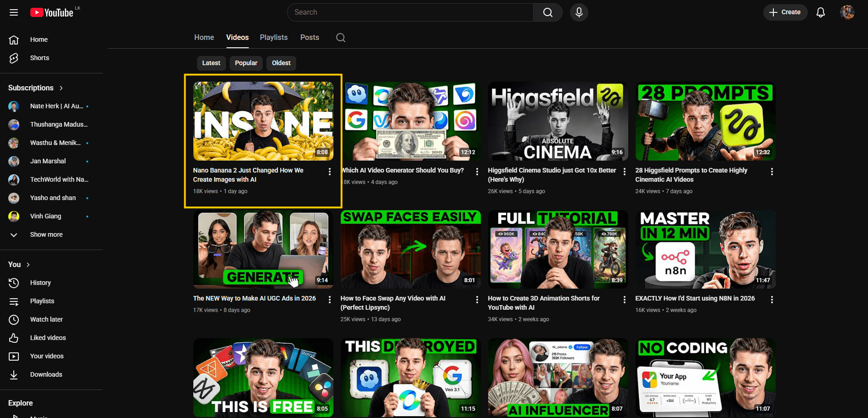Click the YouTube logo
868x418 pixels.
click(52, 12)
